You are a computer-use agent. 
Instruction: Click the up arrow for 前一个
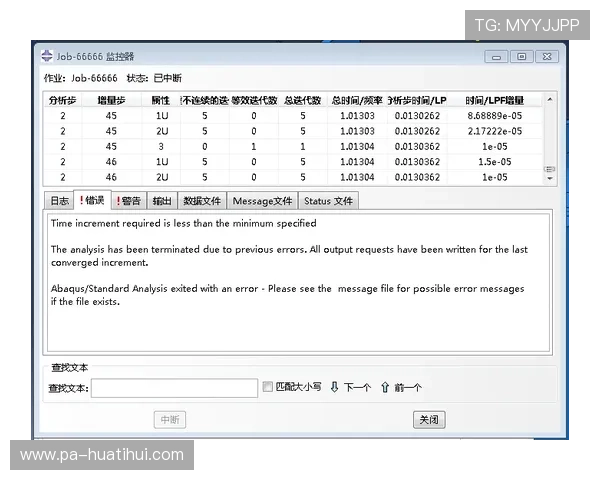pyautogui.click(x=384, y=387)
